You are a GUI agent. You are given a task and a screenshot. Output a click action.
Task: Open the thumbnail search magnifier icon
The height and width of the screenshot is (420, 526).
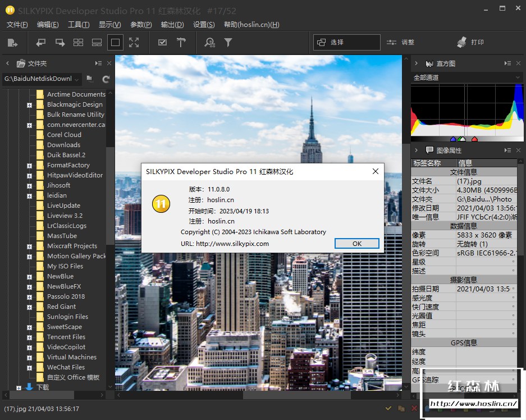209,43
